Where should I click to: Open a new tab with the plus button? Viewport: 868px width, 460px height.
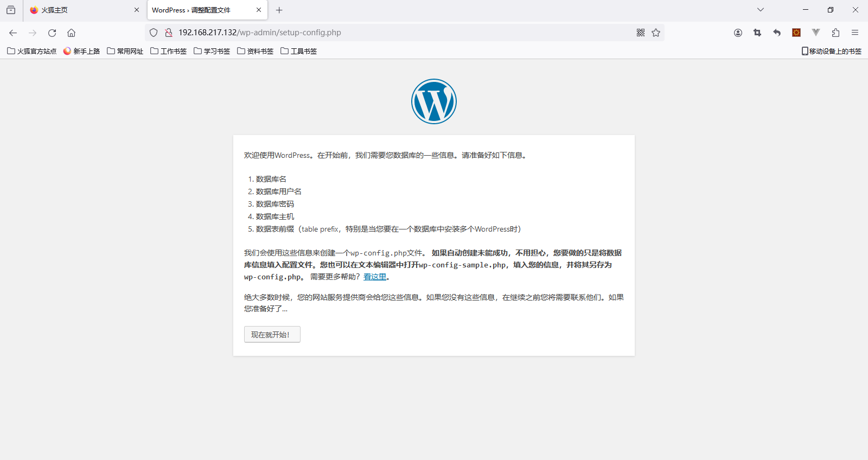[x=279, y=10]
